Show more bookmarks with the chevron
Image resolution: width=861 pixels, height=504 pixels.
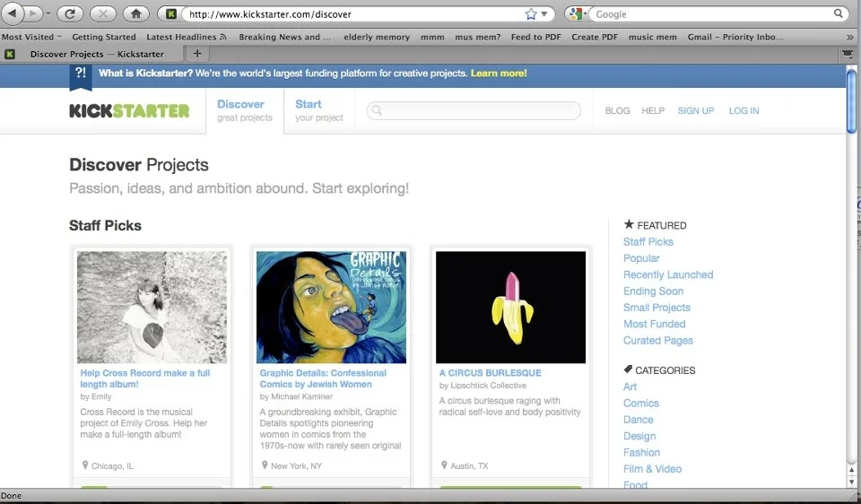click(x=850, y=37)
